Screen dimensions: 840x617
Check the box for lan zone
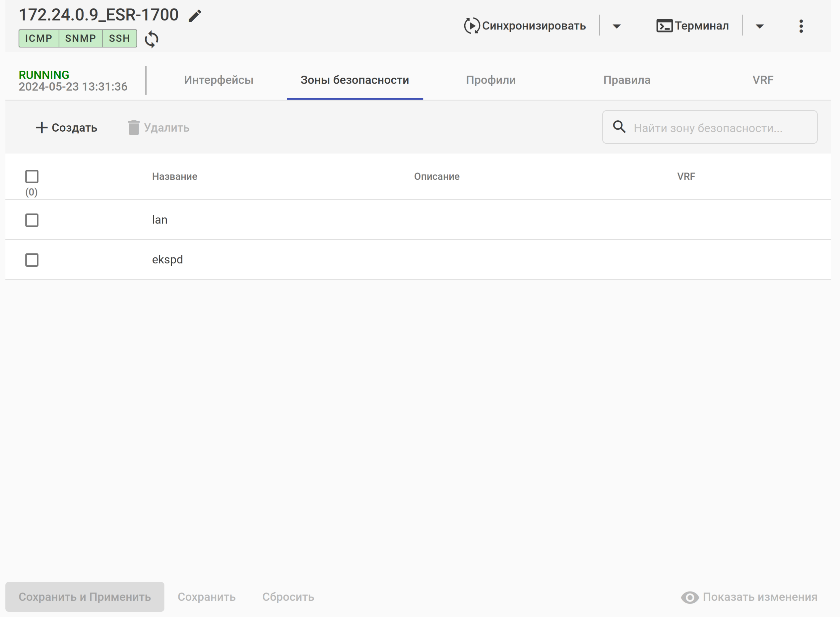[x=32, y=220]
